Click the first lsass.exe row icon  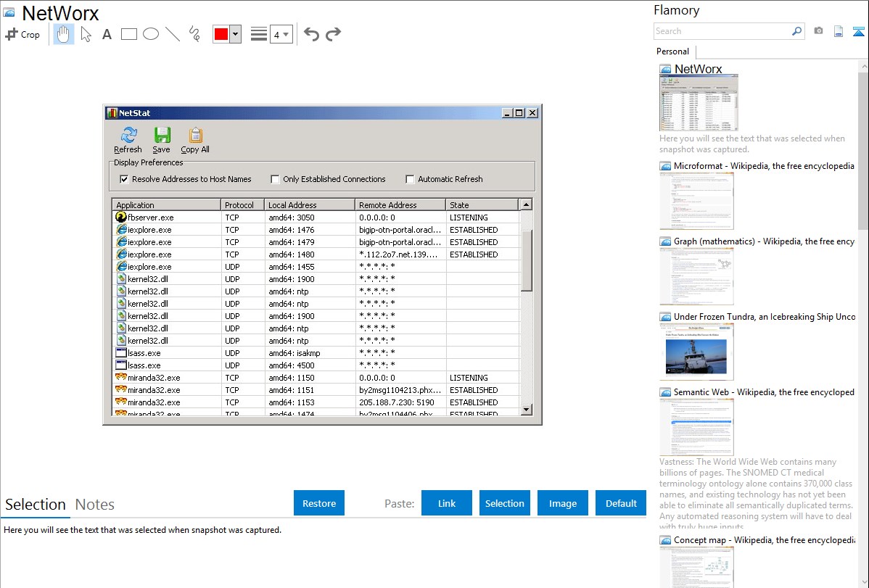tap(121, 352)
